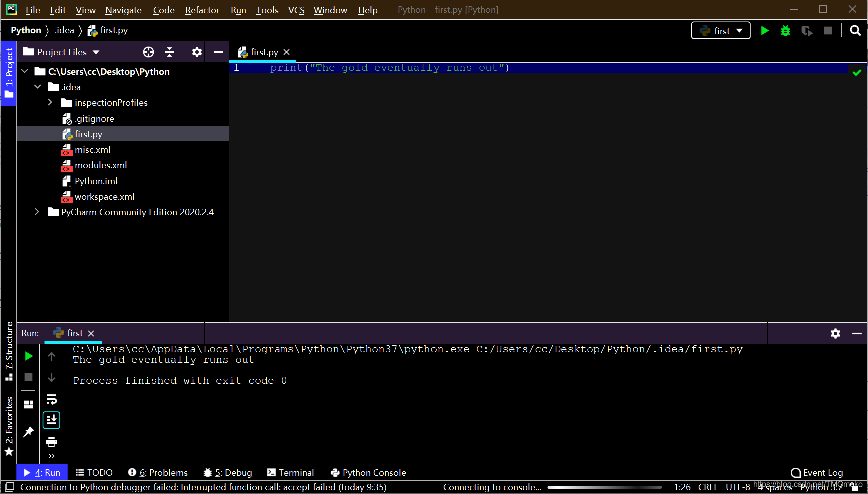Open the 'first' run configuration dropdown
The image size is (868, 494).
(721, 31)
